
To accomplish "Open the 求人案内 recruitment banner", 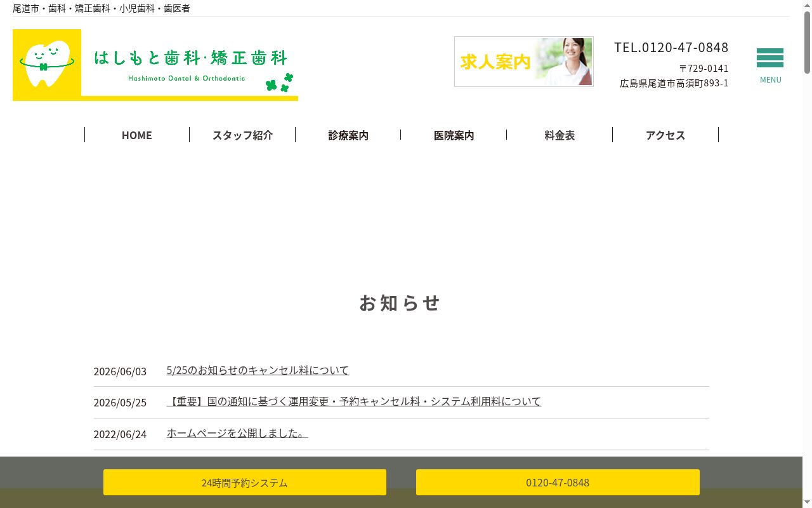I will click(x=524, y=62).
